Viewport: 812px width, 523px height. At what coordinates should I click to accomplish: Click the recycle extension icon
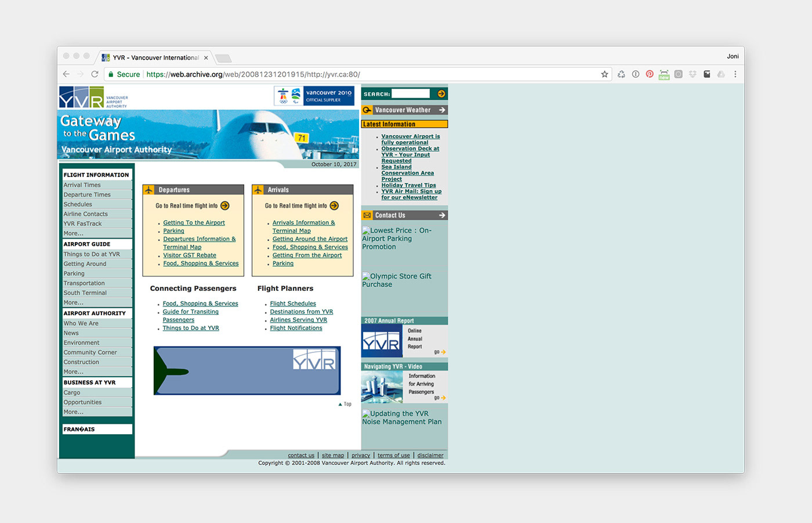pyautogui.click(x=621, y=74)
